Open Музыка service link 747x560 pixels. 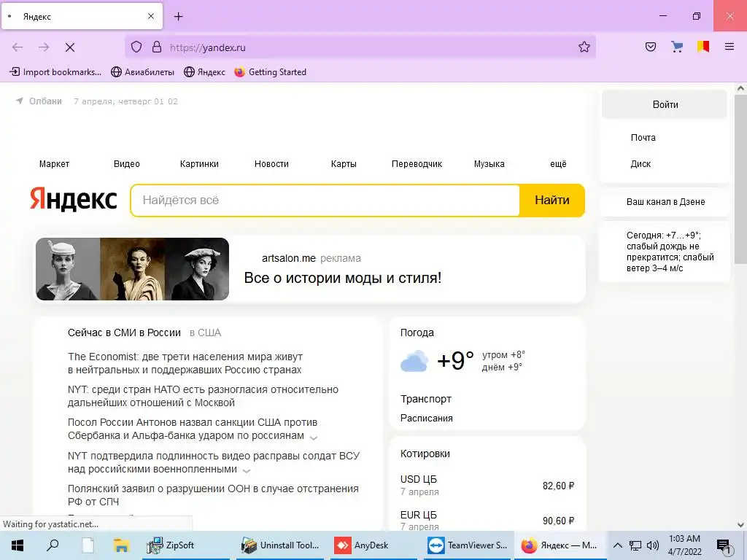click(489, 164)
